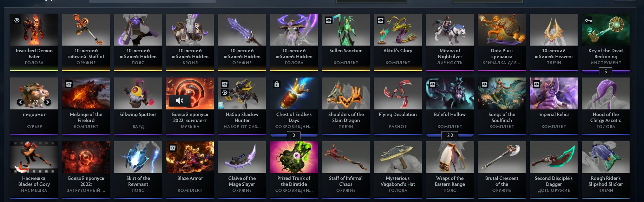This screenshot has width=644, height=202.
Task: Select Flying Desolation item
Action: point(398,106)
